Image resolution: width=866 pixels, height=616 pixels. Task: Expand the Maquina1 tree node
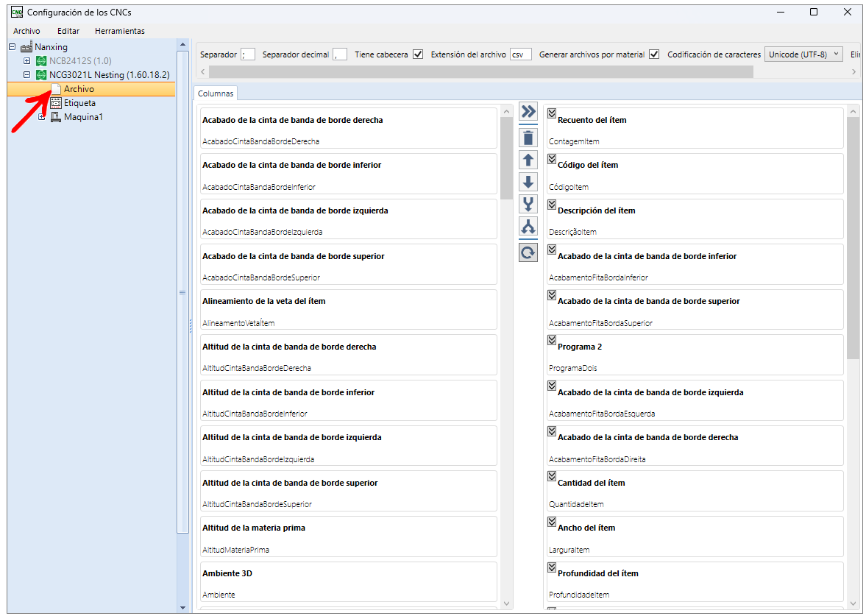click(41, 116)
